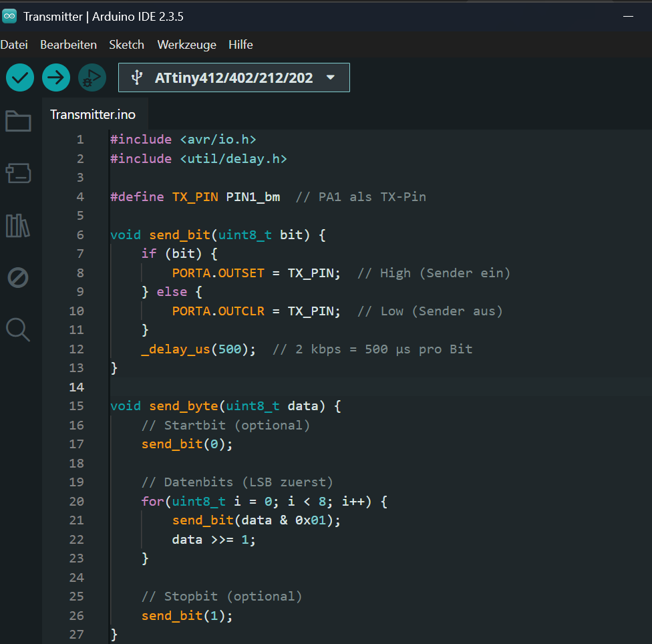
Task: Click the Verify checkmark button
Action: 20,77
